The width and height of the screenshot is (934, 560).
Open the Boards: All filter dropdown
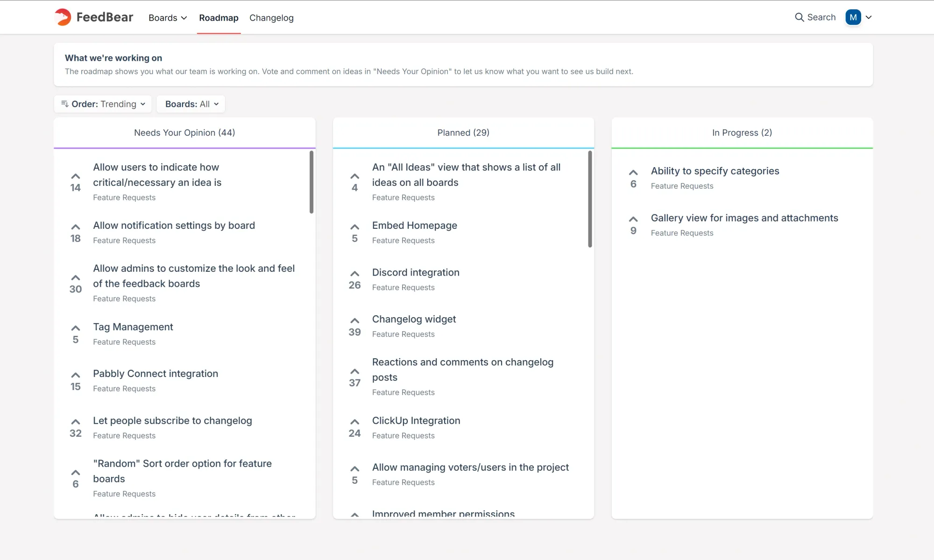click(x=191, y=104)
